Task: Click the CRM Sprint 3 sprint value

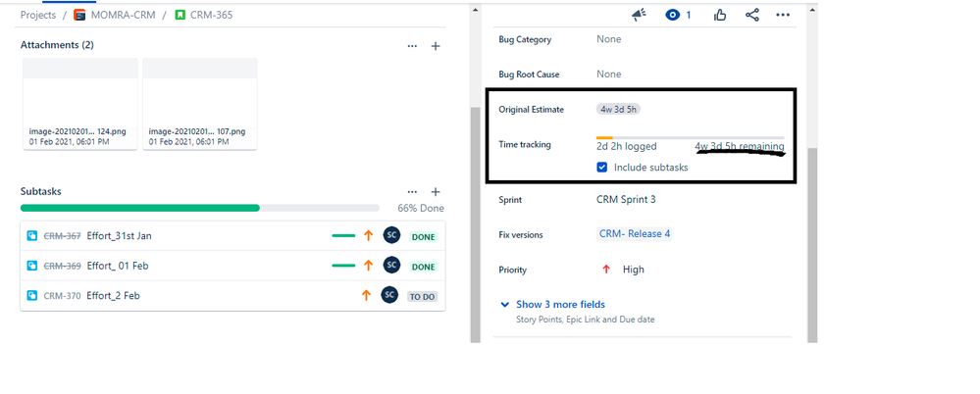Action: [x=626, y=200]
